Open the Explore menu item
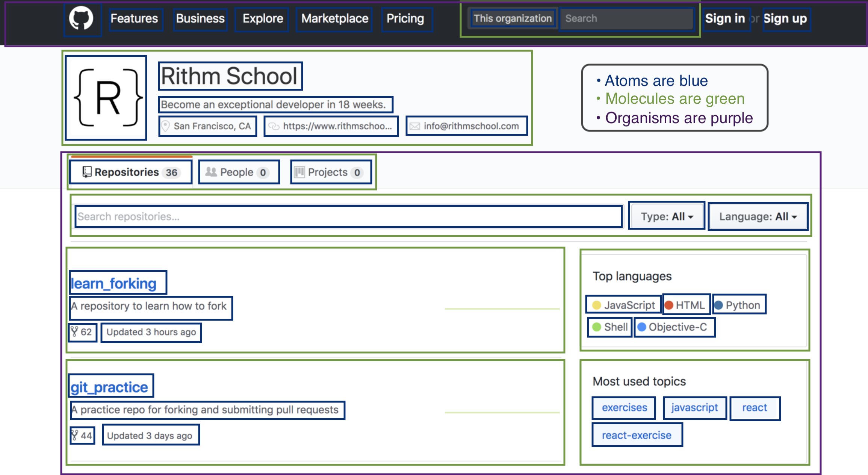The image size is (868, 475). tap(262, 18)
